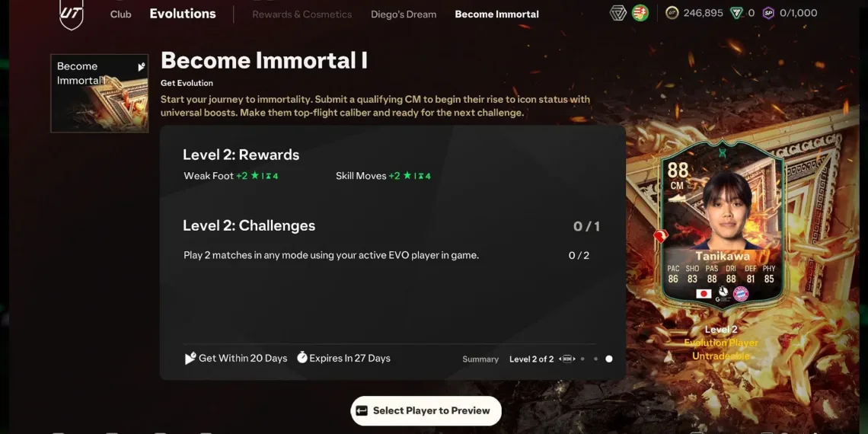Click Select Player to Preview button

(x=426, y=410)
